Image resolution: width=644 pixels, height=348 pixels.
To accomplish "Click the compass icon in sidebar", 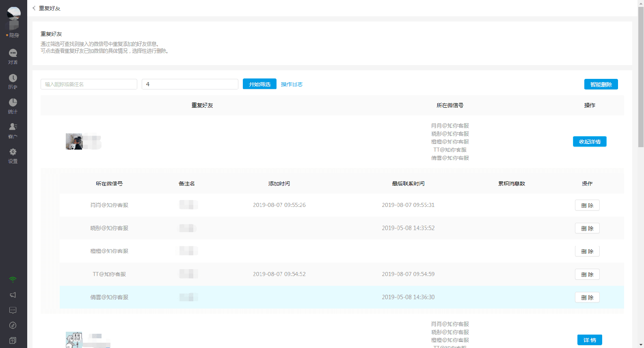I will coord(13,325).
